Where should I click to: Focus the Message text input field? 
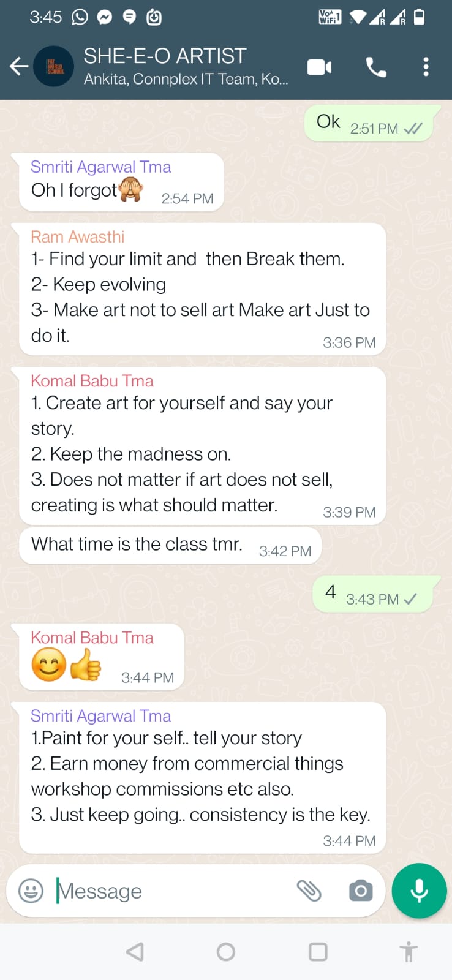171,891
